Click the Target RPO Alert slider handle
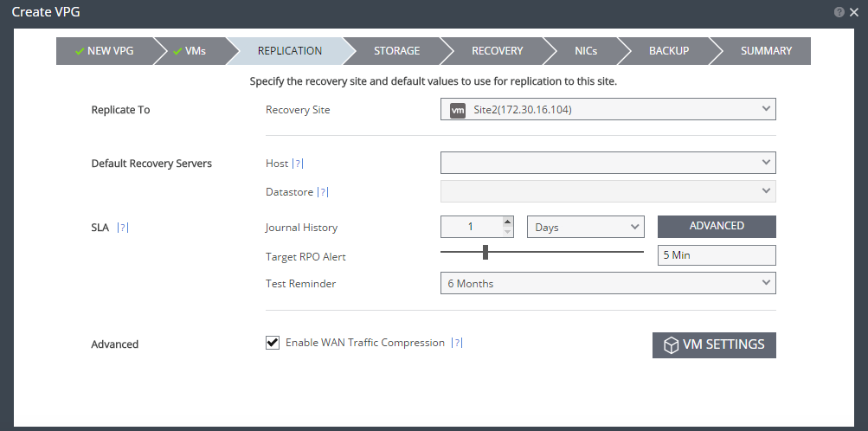868x431 pixels. [485, 252]
